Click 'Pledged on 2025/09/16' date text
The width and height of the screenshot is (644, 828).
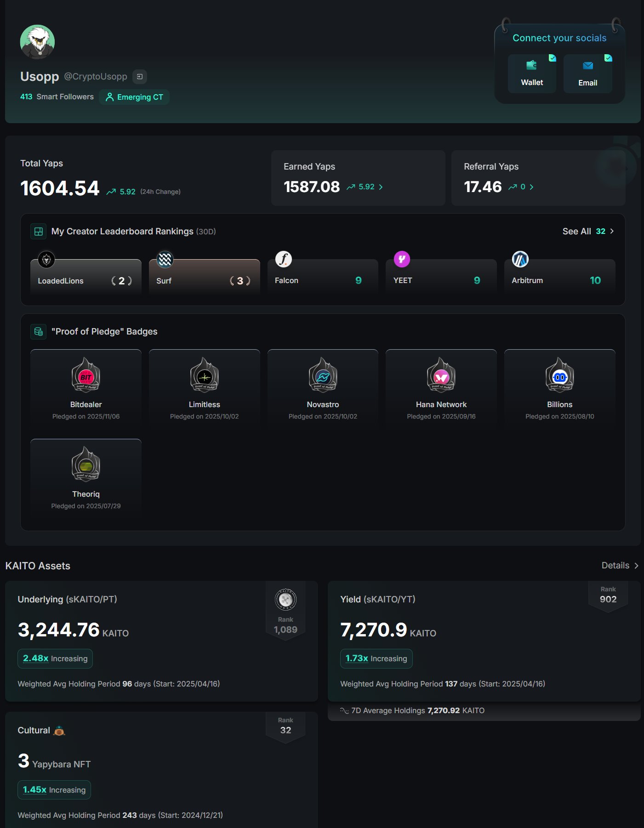[441, 416]
